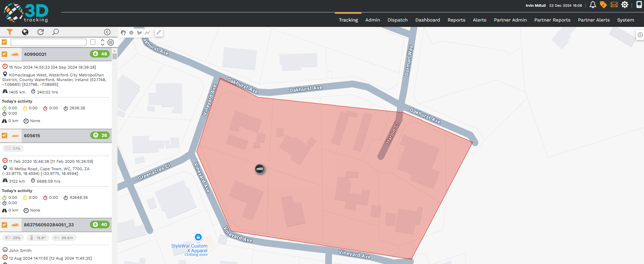Select the polygon drawing tool
644x264 pixels.
(x=139, y=33)
